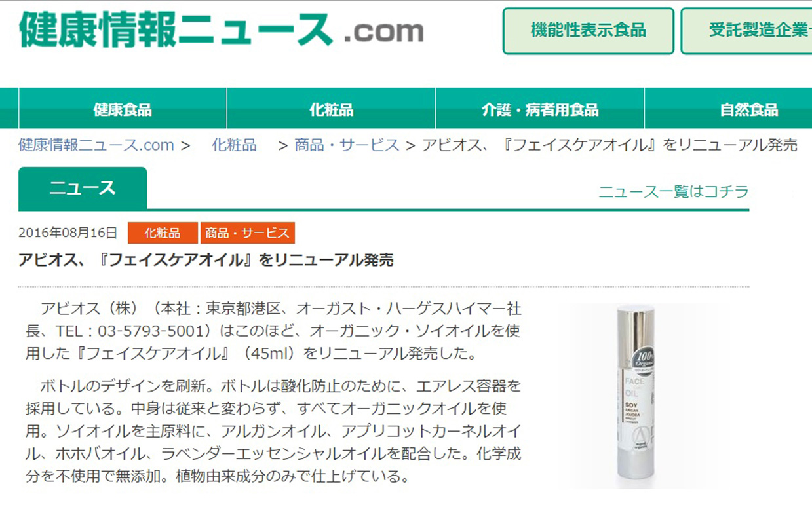Enlarge the face oil bottle product image
This screenshot has width=812, height=524.
pos(636,396)
